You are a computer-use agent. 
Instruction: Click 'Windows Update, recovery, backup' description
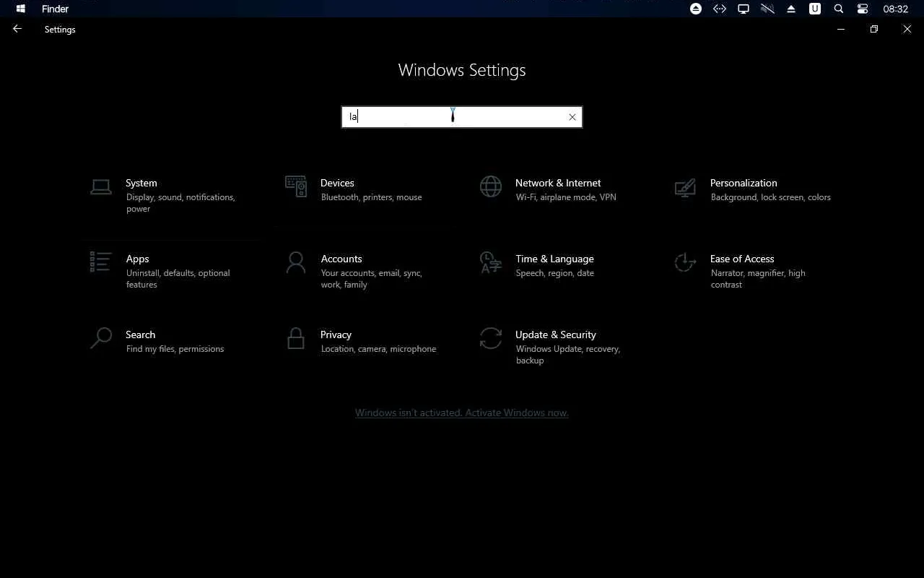coord(568,355)
